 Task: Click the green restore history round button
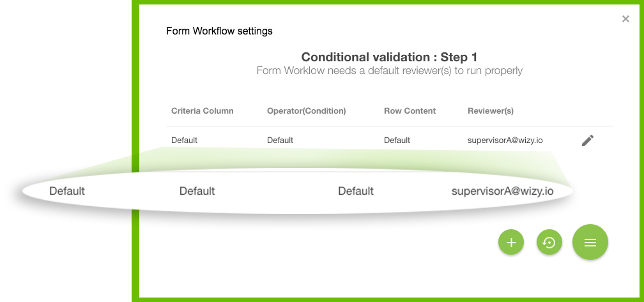click(549, 243)
